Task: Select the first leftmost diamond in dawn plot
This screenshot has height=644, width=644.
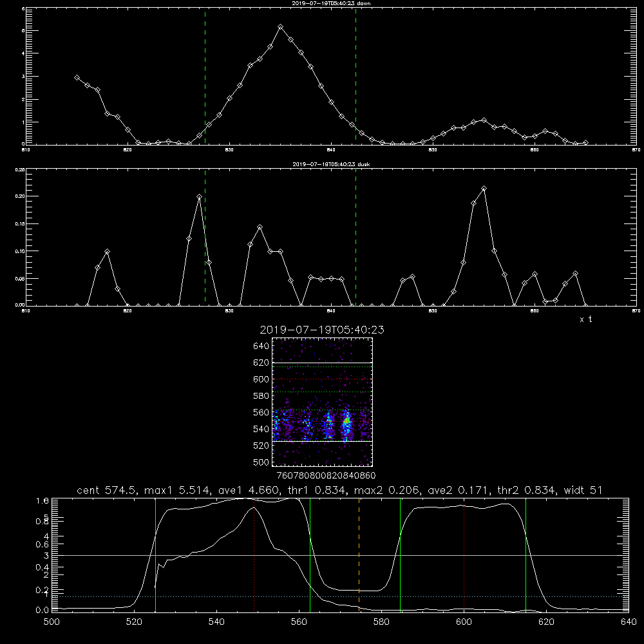Action: tap(77, 77)
